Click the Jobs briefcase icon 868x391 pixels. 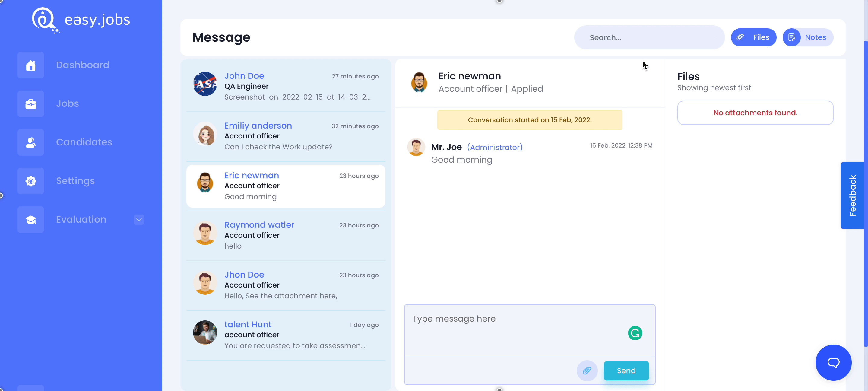pyautogui.click(x=30, y=103)
